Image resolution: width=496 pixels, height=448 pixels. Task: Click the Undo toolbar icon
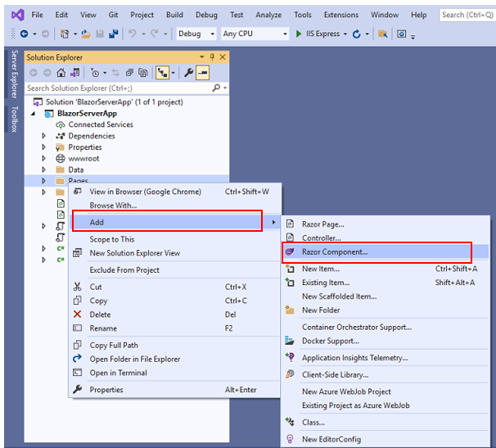[x=133, y=34]
